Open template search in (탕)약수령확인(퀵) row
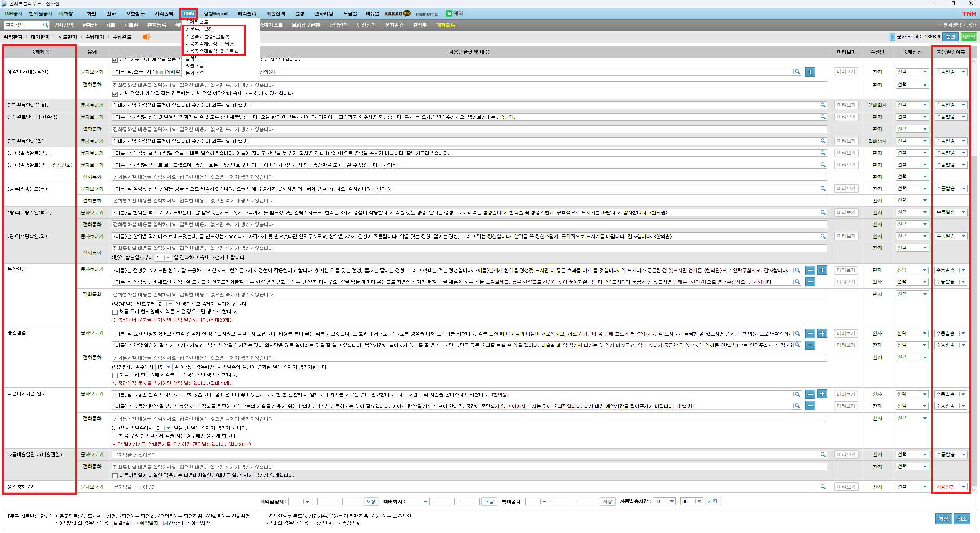The height and width of the screenshot is (533, 980). (823, 236)
